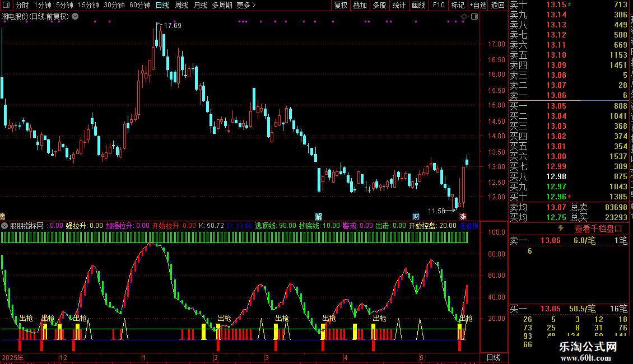633x364 pixels.
Task: Click the 2025年 label on time axis
Action: click(13, 357)
